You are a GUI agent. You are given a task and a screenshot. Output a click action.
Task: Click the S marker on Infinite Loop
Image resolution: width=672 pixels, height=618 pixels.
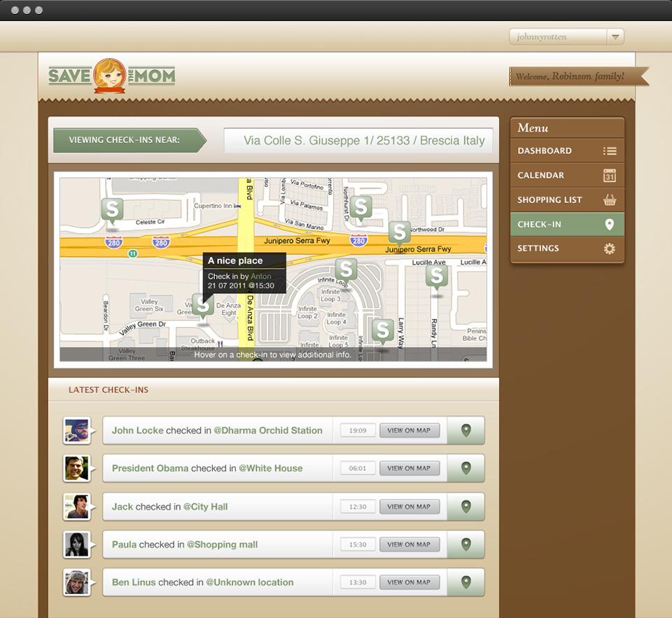[x=346, y=272]
